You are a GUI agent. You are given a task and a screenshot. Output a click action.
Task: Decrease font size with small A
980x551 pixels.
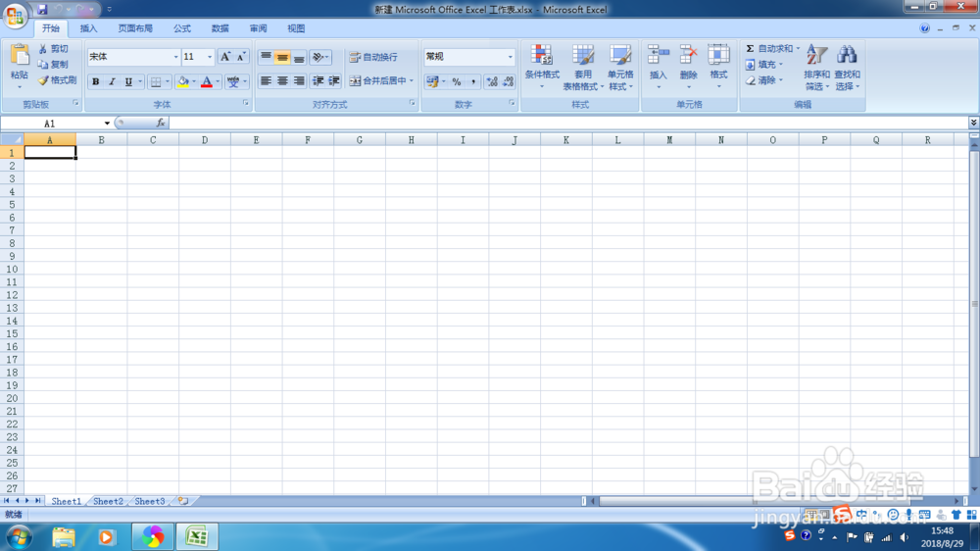tap(241, 57)
